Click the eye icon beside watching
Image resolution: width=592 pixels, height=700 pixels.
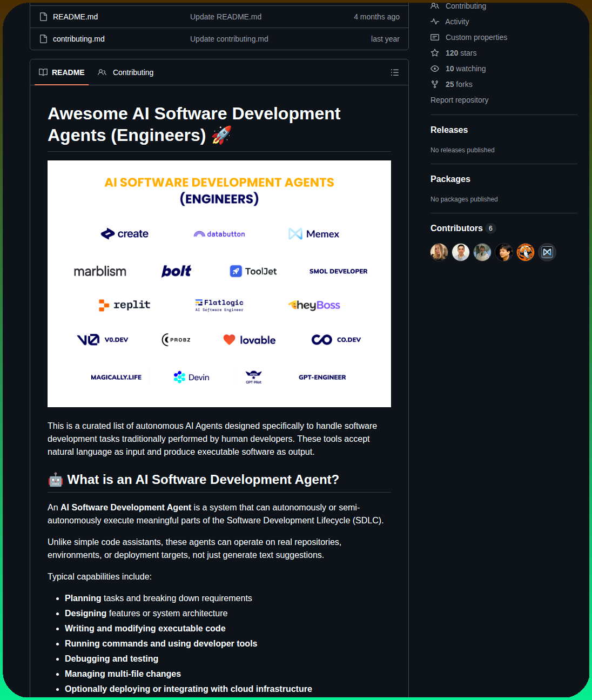435,69
